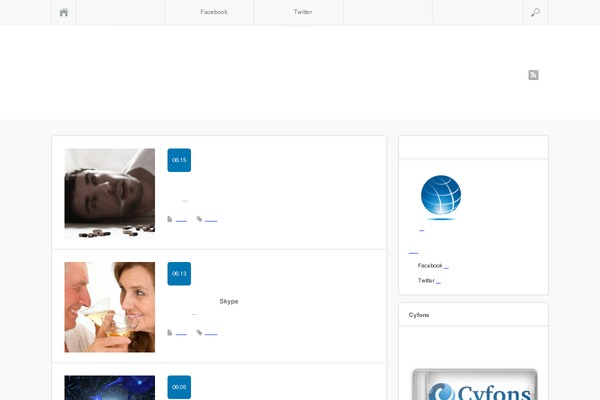Open the search magnifier icon
Screen dimensions: 600x400
[x=535, y=12]
